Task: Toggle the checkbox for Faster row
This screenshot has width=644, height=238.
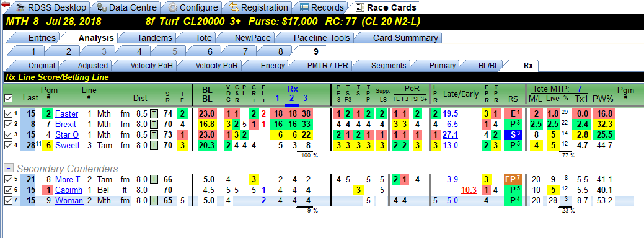Action: (7, 113)
